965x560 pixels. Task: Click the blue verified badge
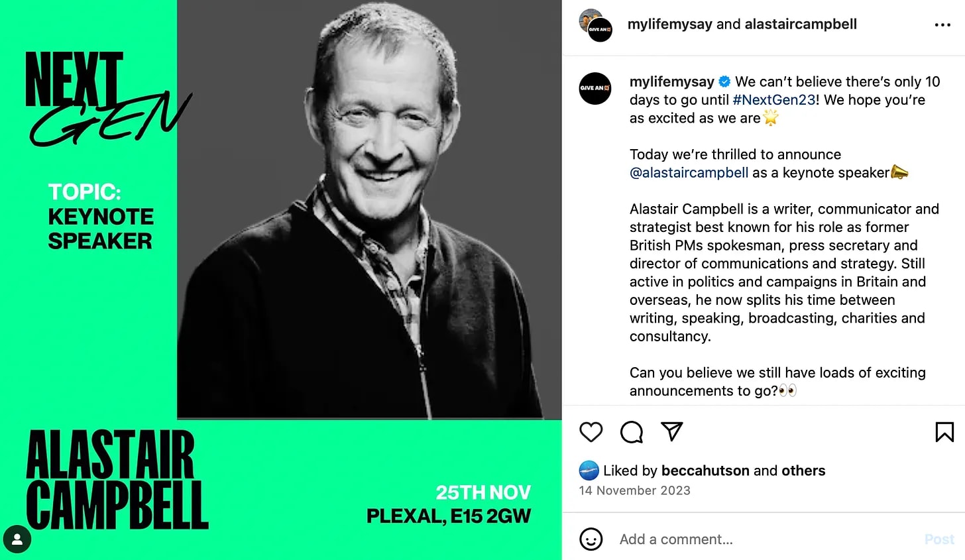(x=724, y=82)
